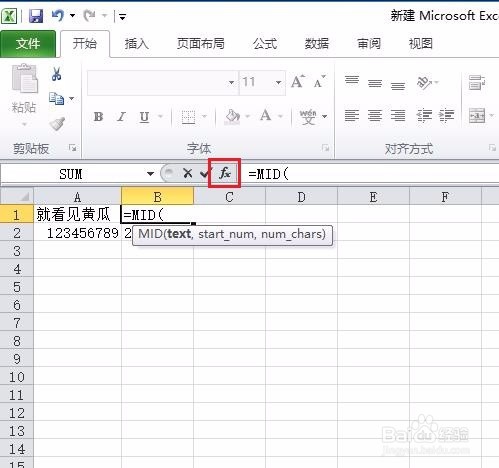This screenshot has height=468, width=499.
Task: Open the 剪贴板 dialog launcher
Action: 72,148
